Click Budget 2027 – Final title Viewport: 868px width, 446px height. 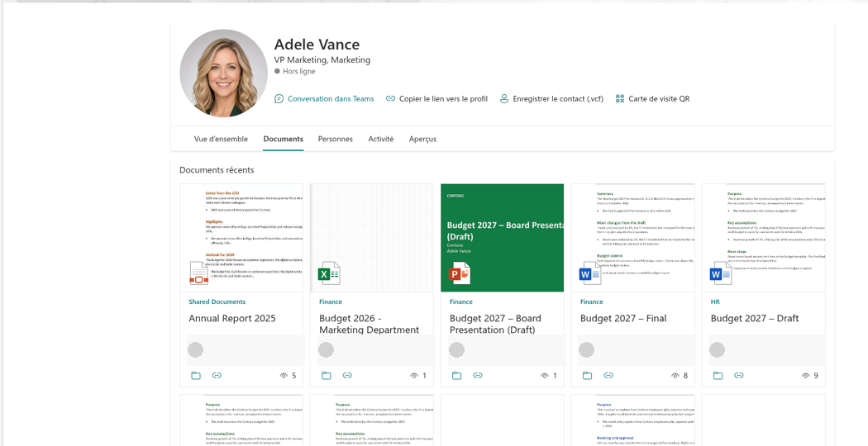[623, 318]
